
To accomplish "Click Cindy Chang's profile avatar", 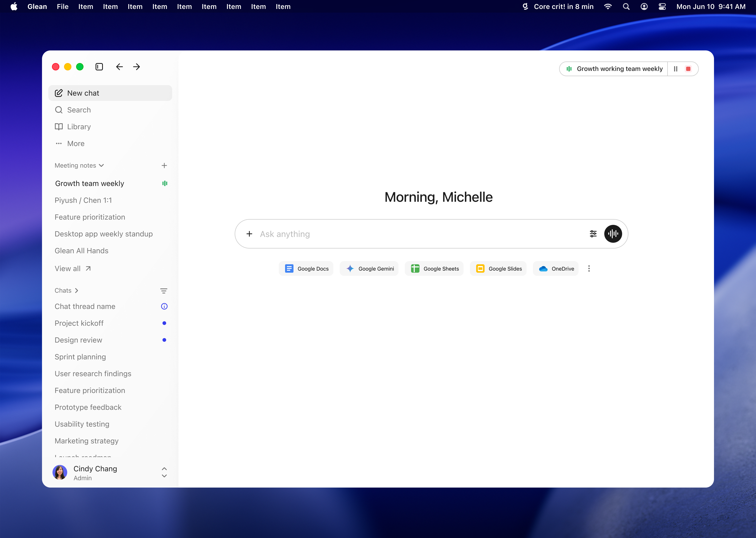I will (x=60, y=472).
